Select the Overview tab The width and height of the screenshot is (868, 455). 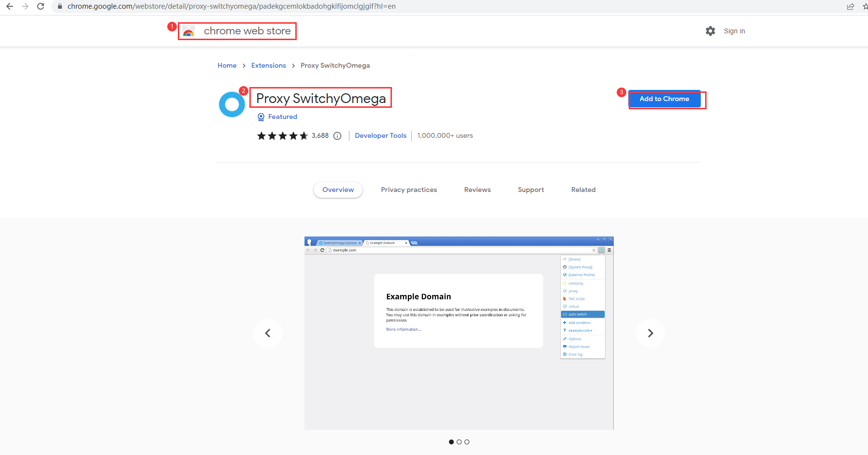coord(338,190)
